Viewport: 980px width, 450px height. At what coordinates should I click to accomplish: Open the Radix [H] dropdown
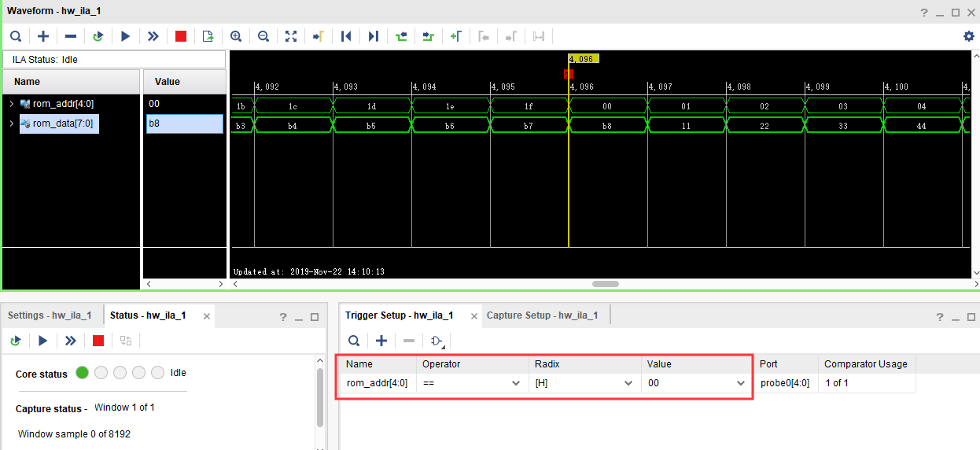click(x=628, y=383)
